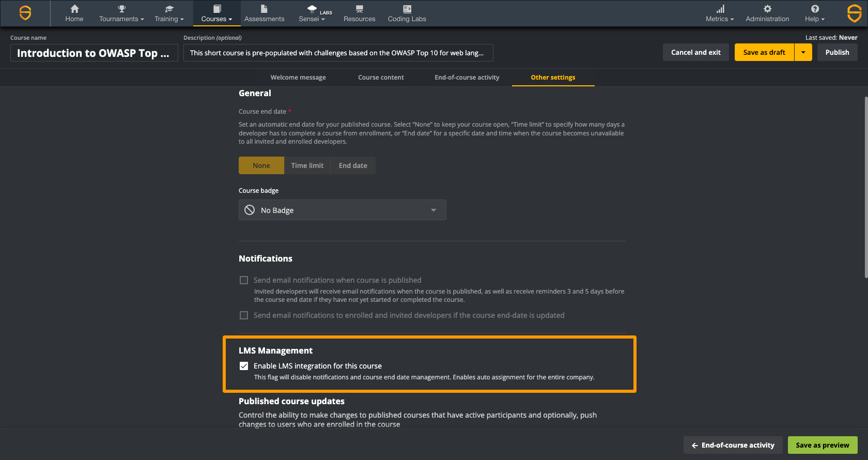Uncheck Enable LMS integration for this course

pyautogui.click(x=244, y=366)
